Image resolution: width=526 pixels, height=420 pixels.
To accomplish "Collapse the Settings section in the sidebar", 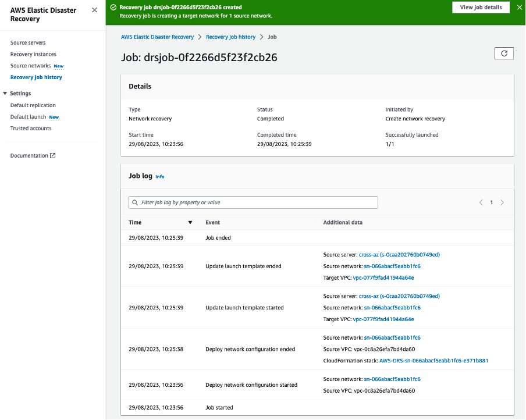I will (x=5, y=93).
